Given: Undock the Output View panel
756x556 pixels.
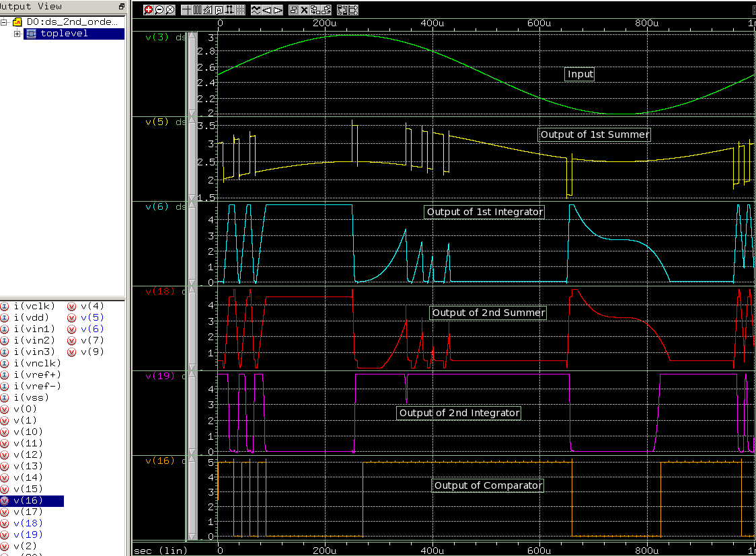Looking at the screenshot, I should [122, 6].
